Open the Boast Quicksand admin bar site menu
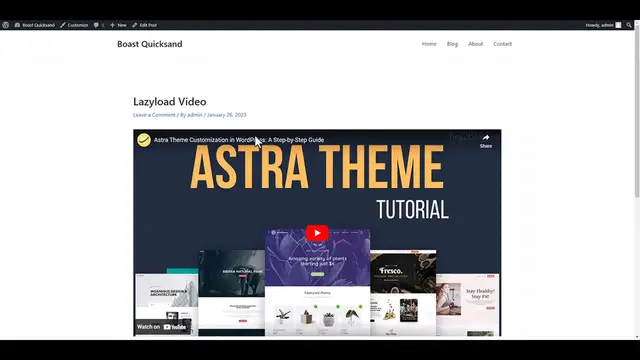 point(35,25)
